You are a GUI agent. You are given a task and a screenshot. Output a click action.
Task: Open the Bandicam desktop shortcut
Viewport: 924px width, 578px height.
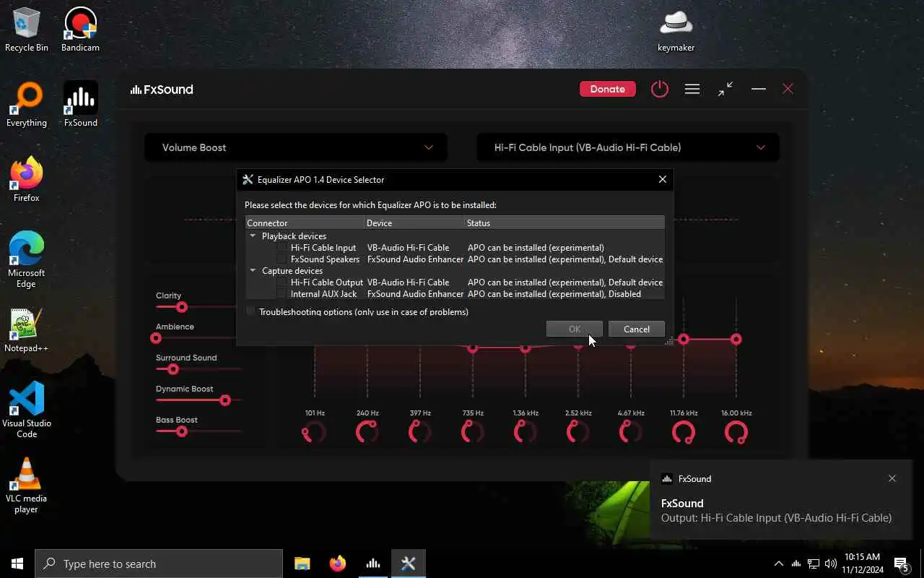80,30
